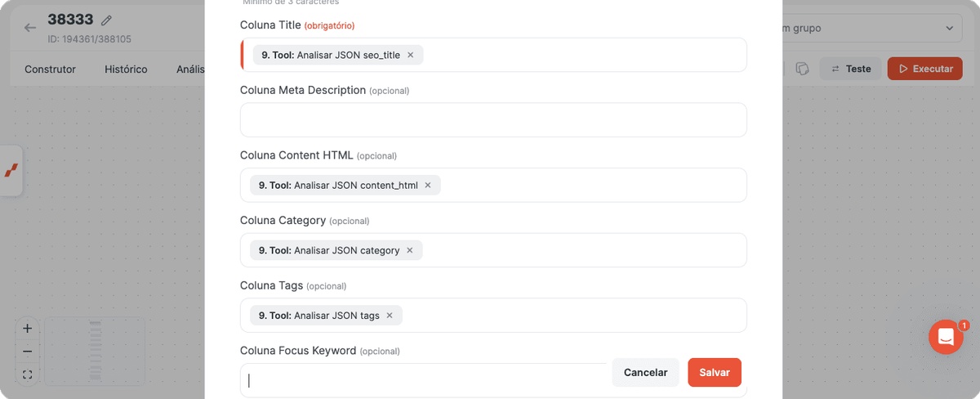
Task: Click the ID: 194361/388105 text
Action: coord(89,39)
